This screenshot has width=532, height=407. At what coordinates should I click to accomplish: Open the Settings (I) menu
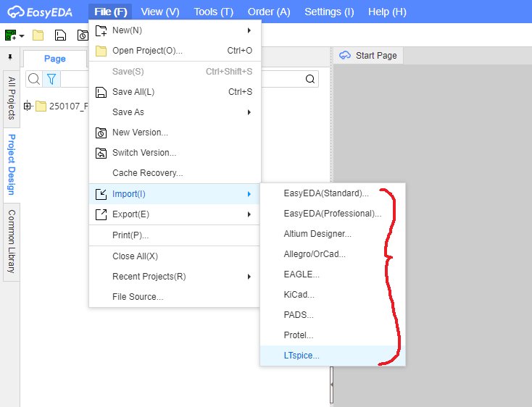pyautogui.click(x=329, y=12)
